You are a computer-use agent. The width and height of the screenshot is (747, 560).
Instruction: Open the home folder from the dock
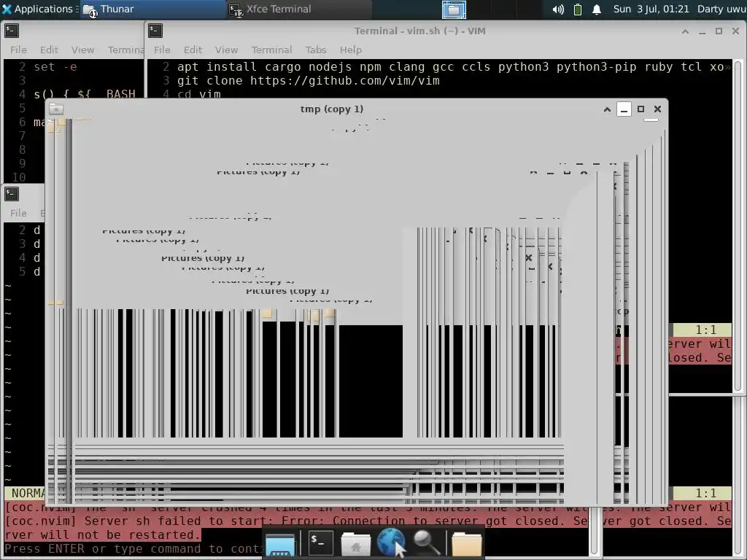[355, 544]
